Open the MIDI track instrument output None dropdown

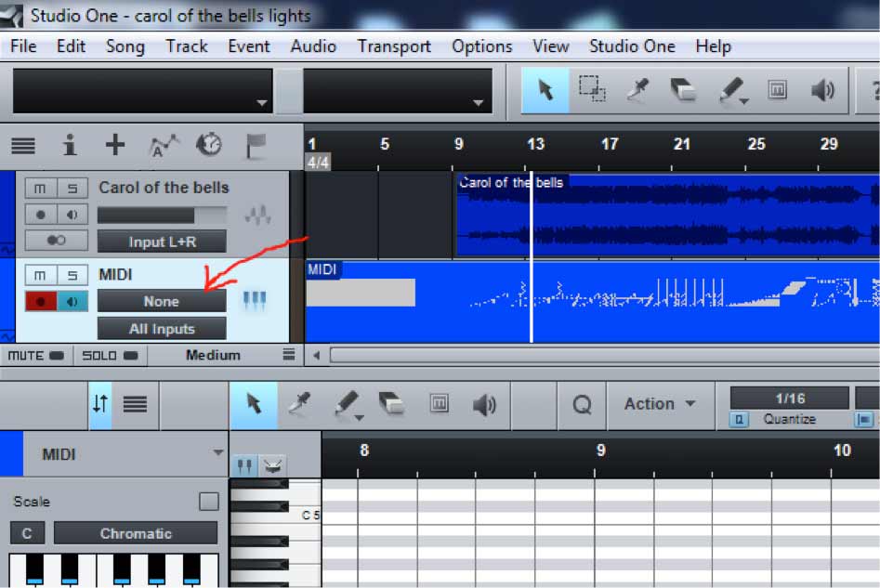point(162,301)
